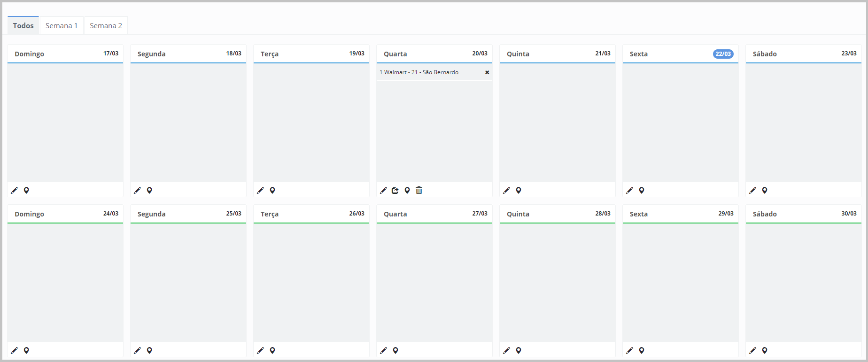868x362 pixels.
Task: Click the map pin icon under Domingo 24/03
Action: coord(26,350)
